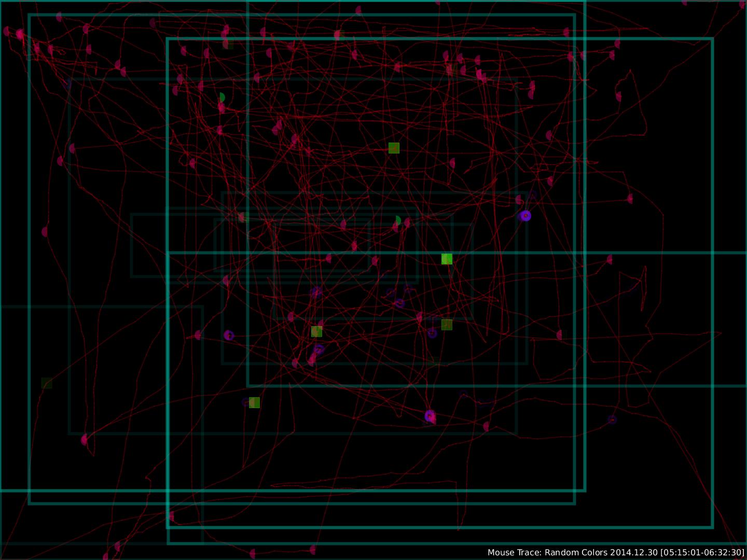Click the green half-circle in upper left area
Image resolution: width=747 pixels, height=560 pixels.
coord(222,97)
